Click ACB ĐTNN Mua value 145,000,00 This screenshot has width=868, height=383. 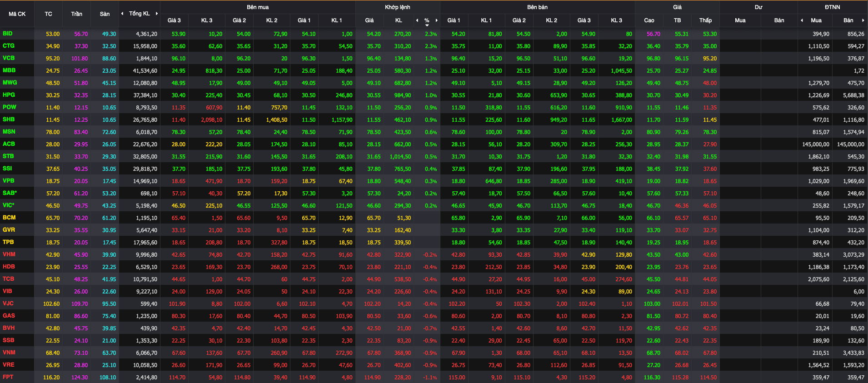(x=816, y=144)
